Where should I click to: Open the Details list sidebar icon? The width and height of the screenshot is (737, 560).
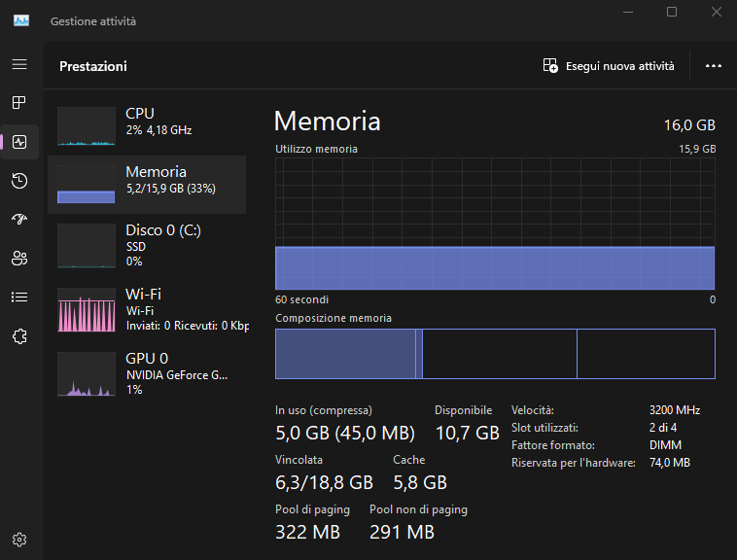tap(19, 297)
